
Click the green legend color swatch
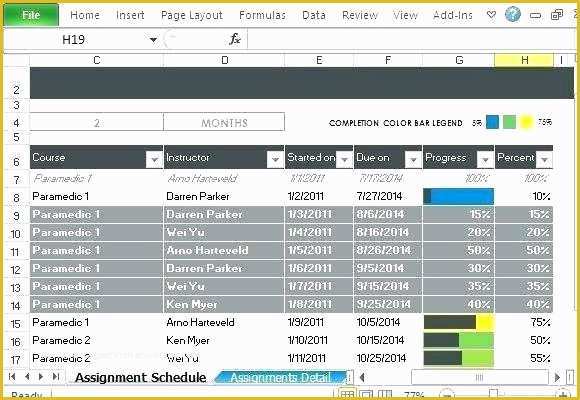coord(509,122)
